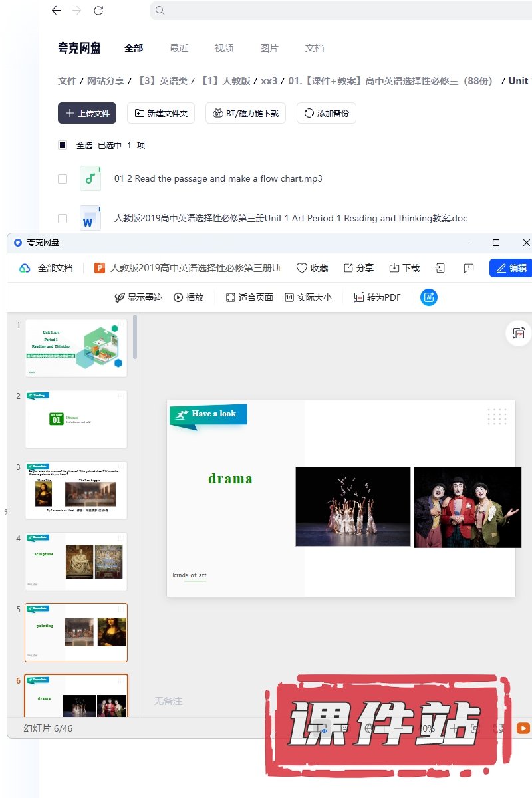The image size is (532, 798).
Task: Switch to the 图片 tab
Action: (269, 48)
